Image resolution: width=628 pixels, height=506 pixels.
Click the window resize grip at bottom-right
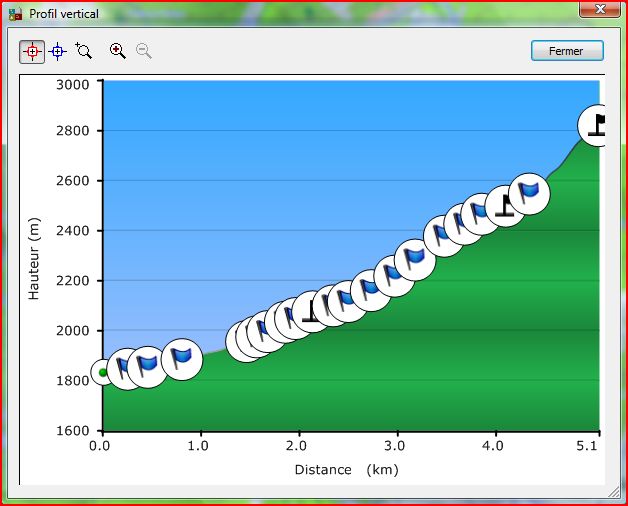pos(614,492)
